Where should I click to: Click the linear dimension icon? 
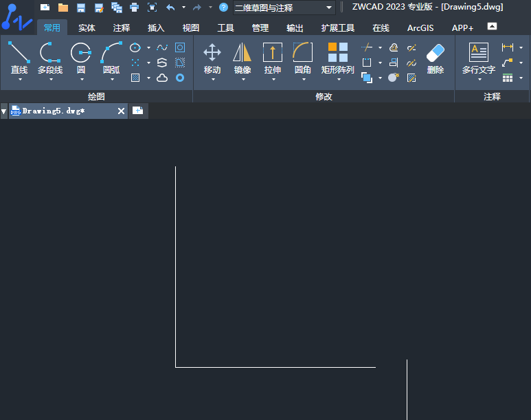point(507,47)
